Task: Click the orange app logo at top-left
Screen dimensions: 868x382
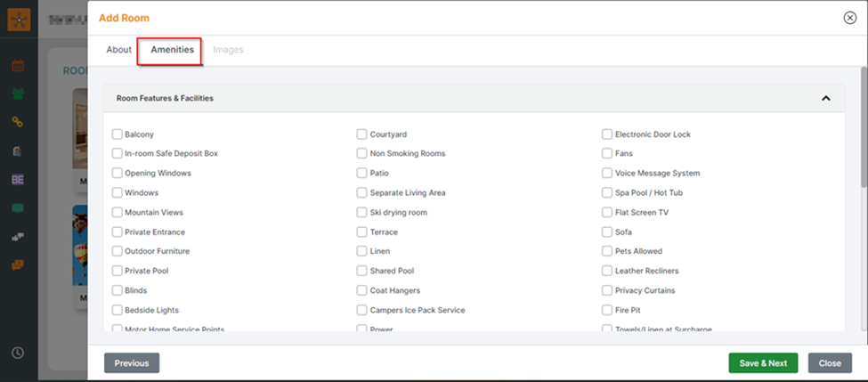Action: (x=19, y=19)
